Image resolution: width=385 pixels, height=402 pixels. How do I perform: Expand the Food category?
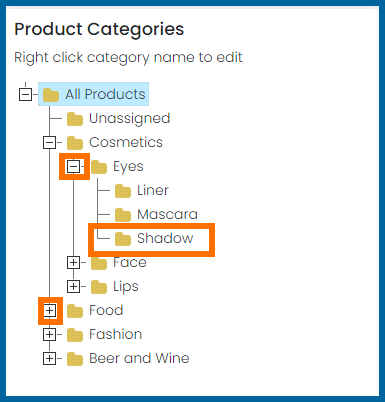49,311
